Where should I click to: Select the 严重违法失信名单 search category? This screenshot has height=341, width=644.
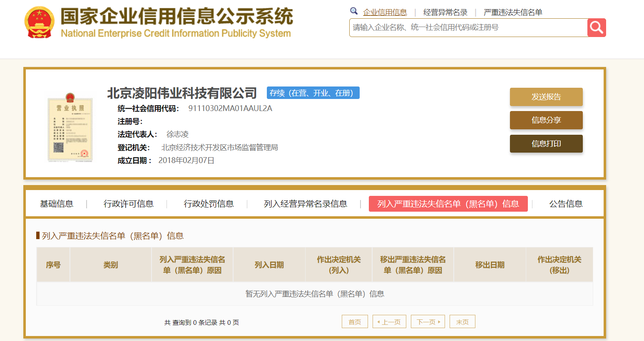point(513,12)
